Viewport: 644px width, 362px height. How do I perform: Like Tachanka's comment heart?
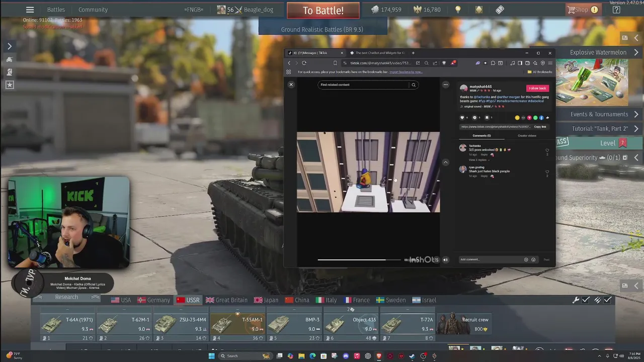point(547,150)
